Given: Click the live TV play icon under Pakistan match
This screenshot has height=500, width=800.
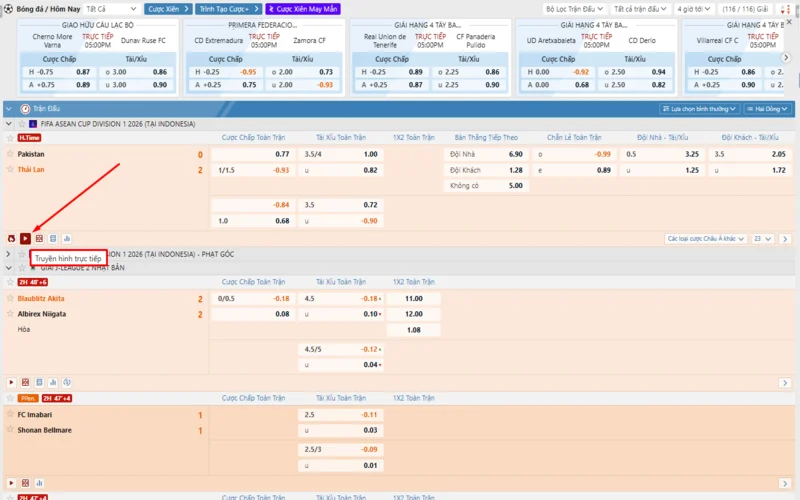Looking at the screenshot, I should [25, 238].
